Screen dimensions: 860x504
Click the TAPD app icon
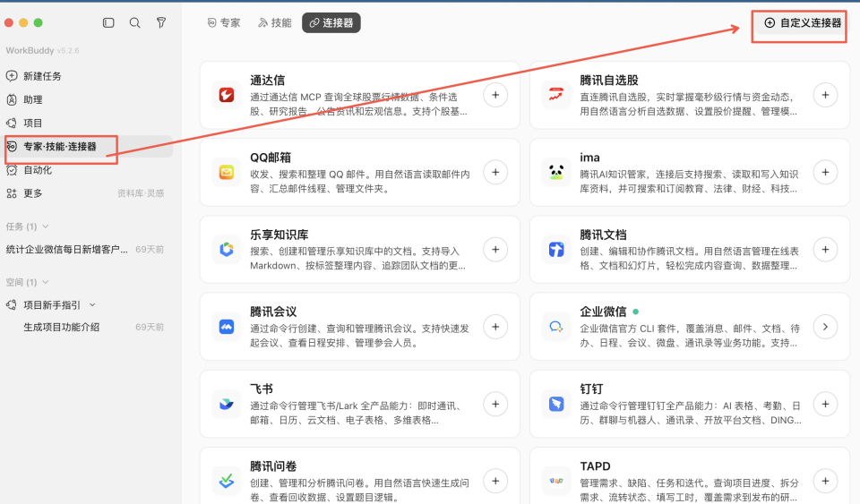[556, 482]
